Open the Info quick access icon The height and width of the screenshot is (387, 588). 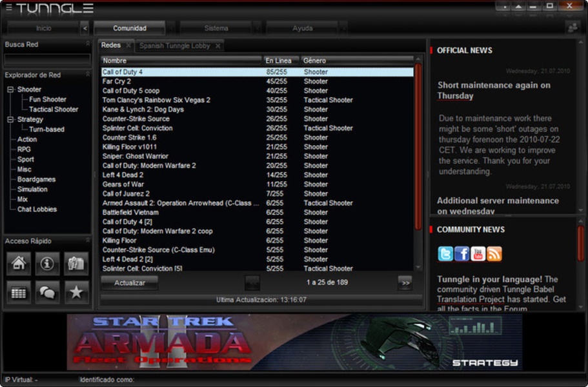(47, 263)
